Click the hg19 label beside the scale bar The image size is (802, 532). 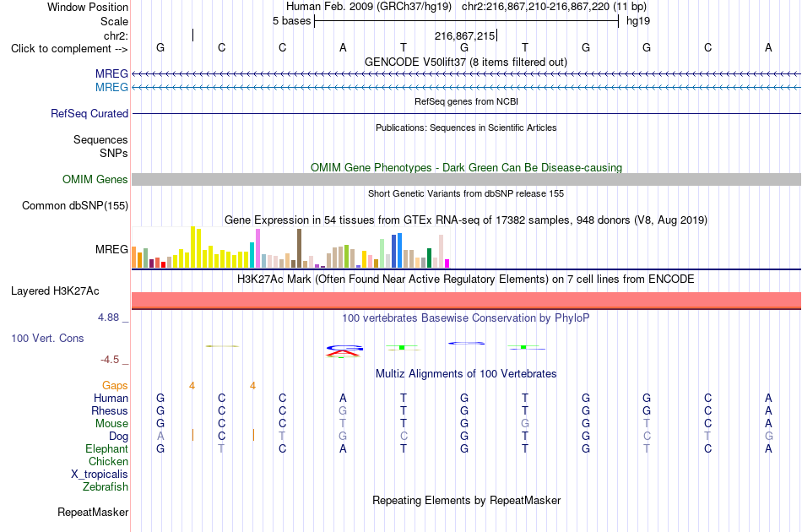pyautogui.click(x=638, y=21)
